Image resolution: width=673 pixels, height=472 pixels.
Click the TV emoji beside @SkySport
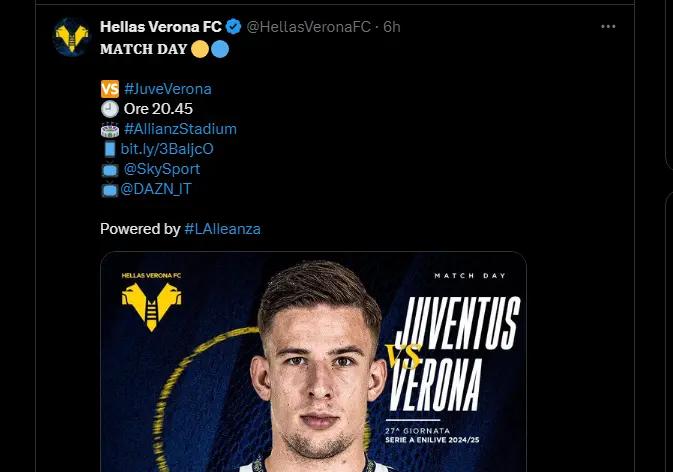[x=110, y=169]
